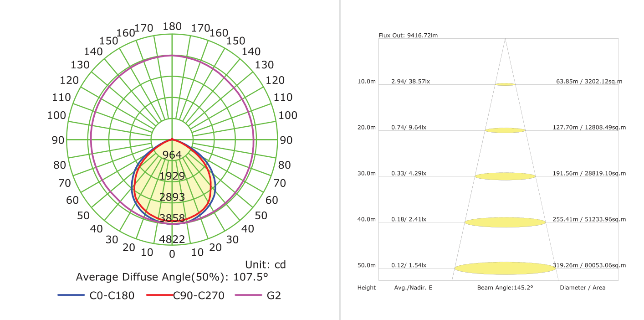Click the 4822 candela ring value
Viewport: 644px width, 320px height.
(x=172, y=239)
